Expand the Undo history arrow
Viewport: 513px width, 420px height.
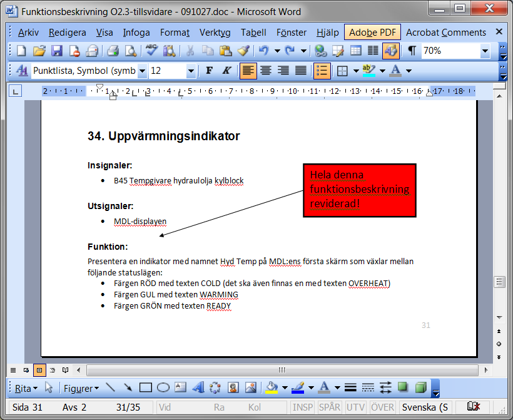coord(277,51)
